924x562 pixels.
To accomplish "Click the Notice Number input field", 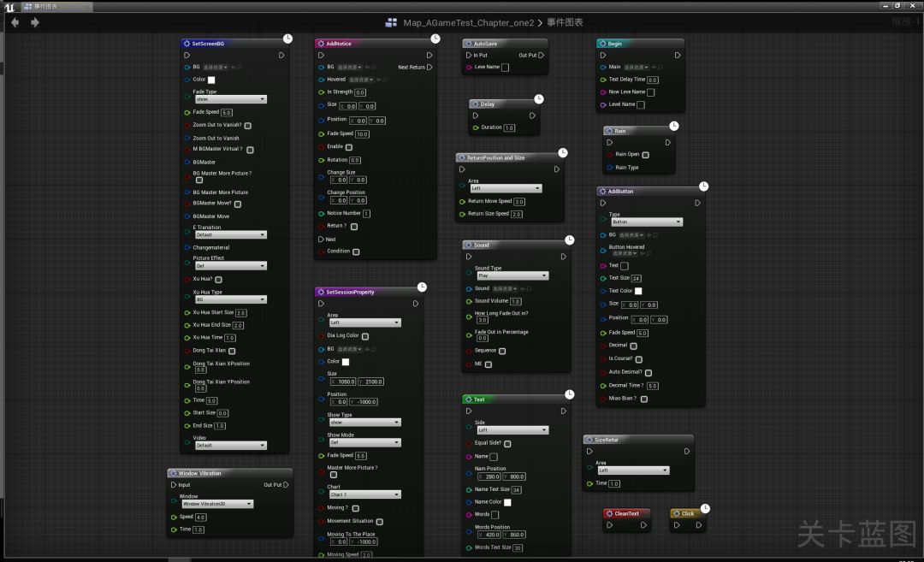I will click(x=366, y=214).
